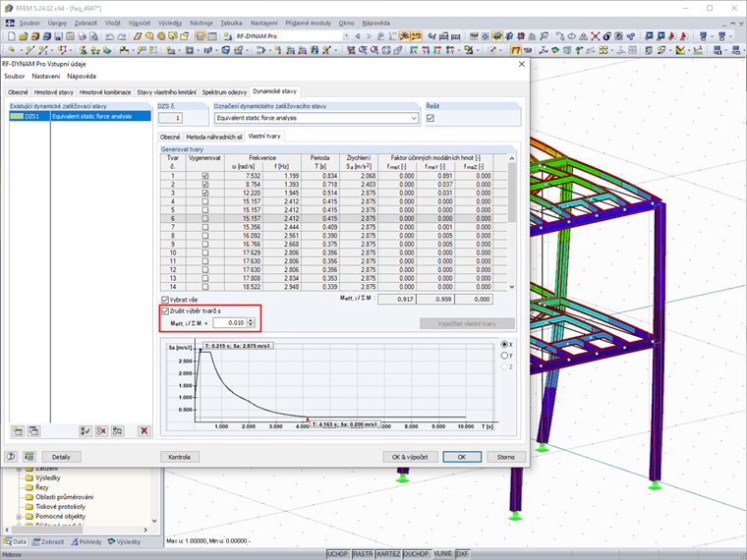Click the rainbow isosurface results icon
Image resolution: width=747 pixels, height=560 pixels.
click(555, 50)
